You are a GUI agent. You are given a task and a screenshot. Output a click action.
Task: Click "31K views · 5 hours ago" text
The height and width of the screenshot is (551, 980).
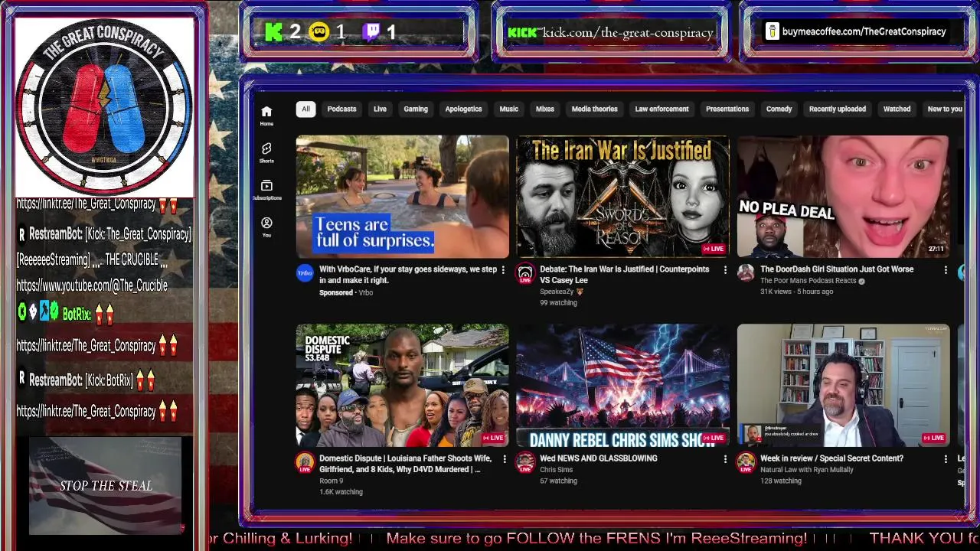tap(796, 292)
